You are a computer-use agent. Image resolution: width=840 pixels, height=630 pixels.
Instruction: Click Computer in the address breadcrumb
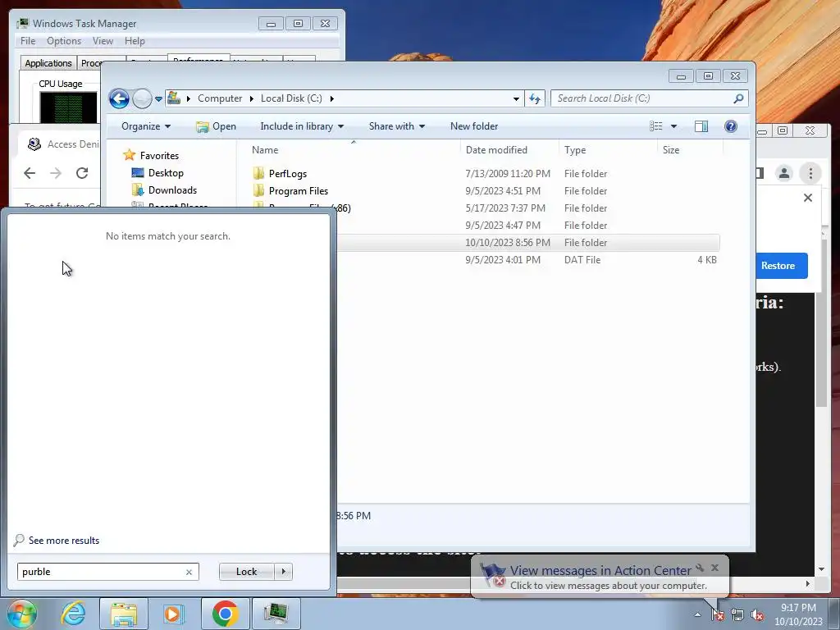pyautogui.click(x=220, y=98)
